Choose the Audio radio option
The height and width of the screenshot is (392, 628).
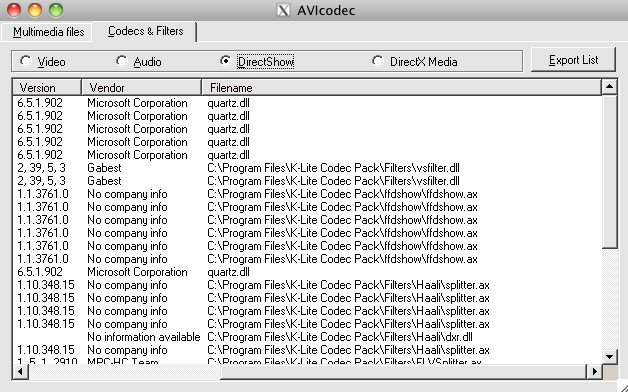click(x=139, y=62)
